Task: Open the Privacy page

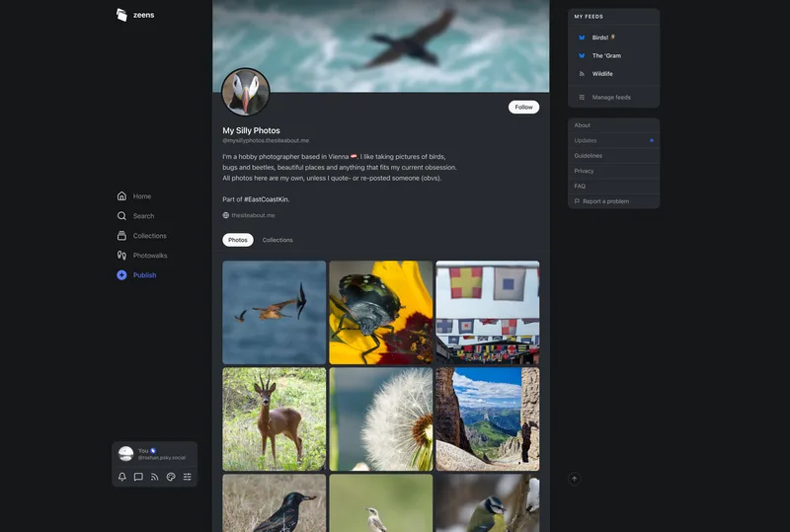Action: (x=613, y=171)
